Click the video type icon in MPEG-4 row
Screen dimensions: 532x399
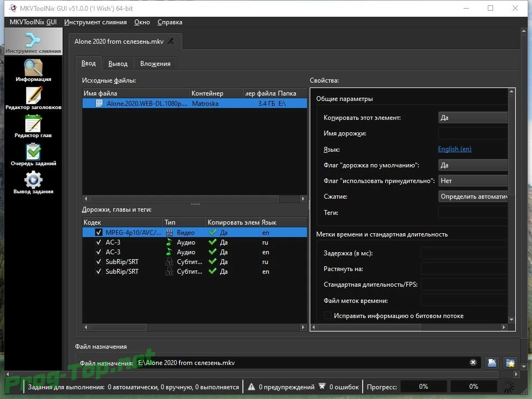[169, 233]
